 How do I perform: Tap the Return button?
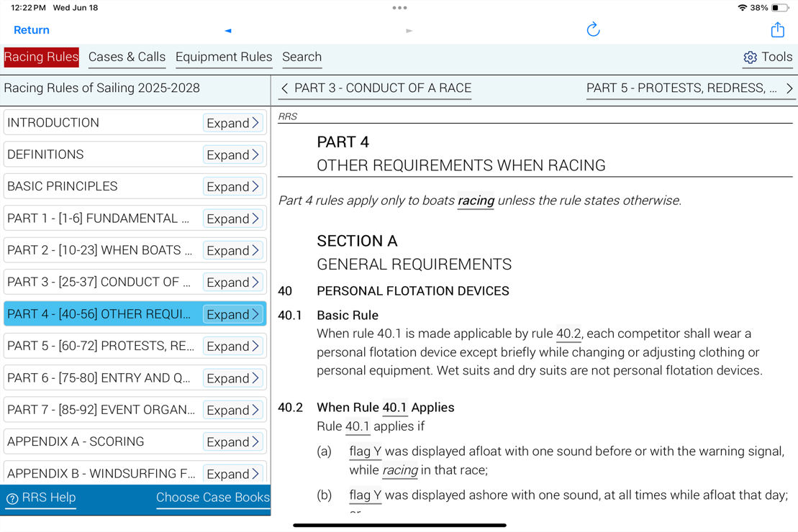31,29
